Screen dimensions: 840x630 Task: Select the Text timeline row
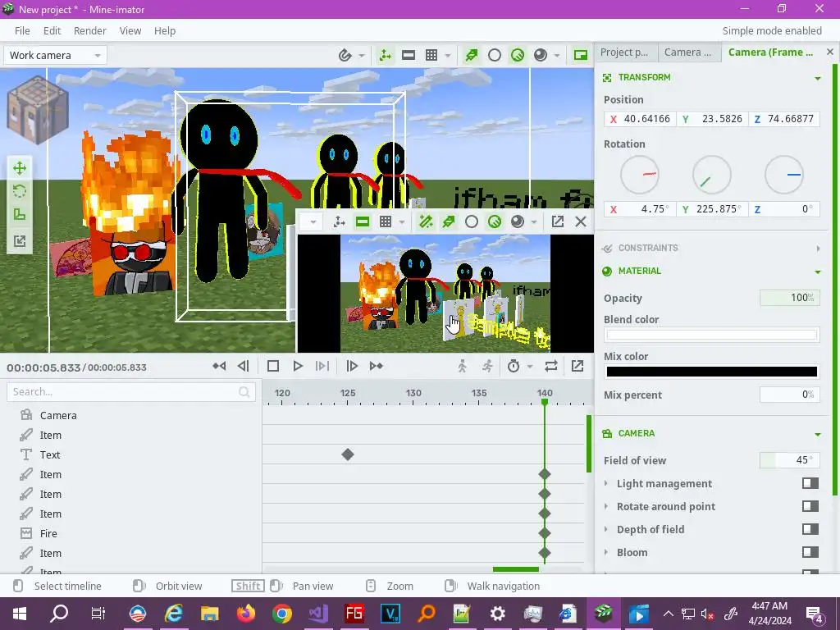click(131, 454)
